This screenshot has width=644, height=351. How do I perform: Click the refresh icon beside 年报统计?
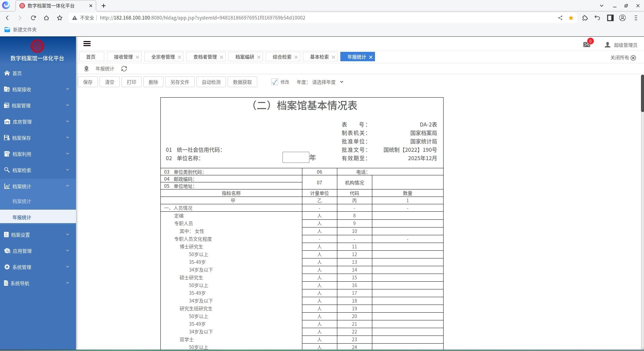coord(124,69)
